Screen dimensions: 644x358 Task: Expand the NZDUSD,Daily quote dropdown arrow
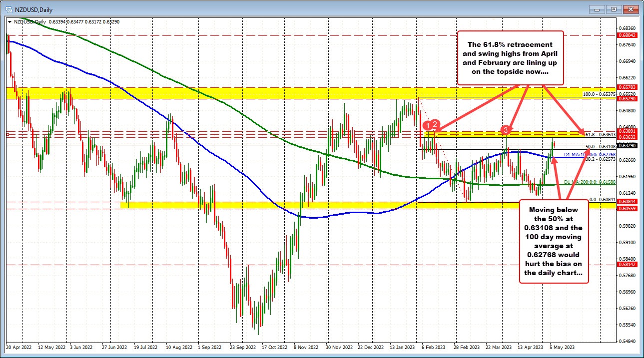(9, 21)
